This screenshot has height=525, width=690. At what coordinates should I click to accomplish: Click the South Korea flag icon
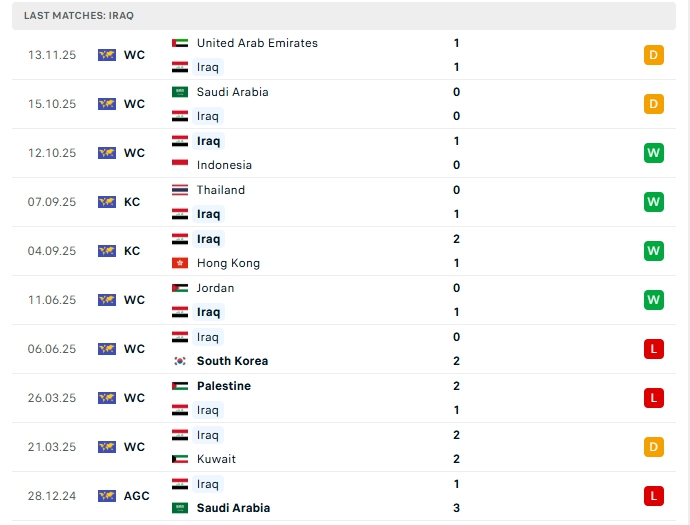(180, 361)
